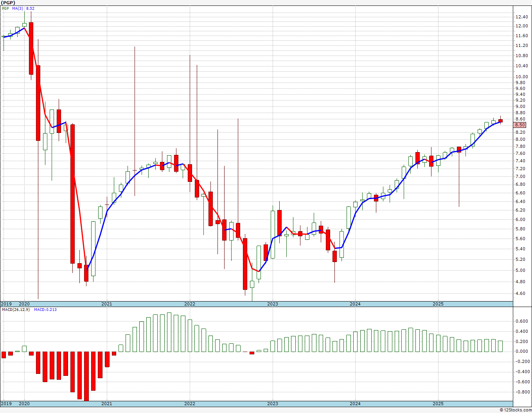Click 0.000 on the MACD axis
The height and width of the screenshot is (413, 532).
tap(521, 351)
